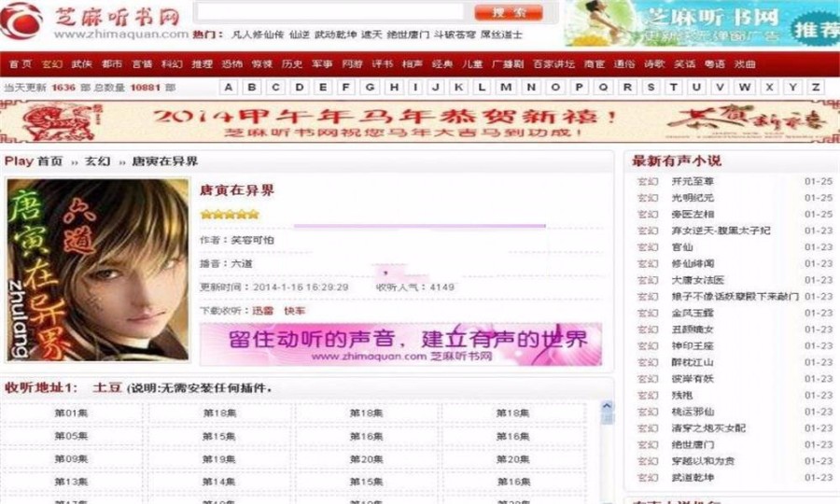Click the Play 首页 breadcrumb link
The image size is (840, 504).
coord(34,161)
